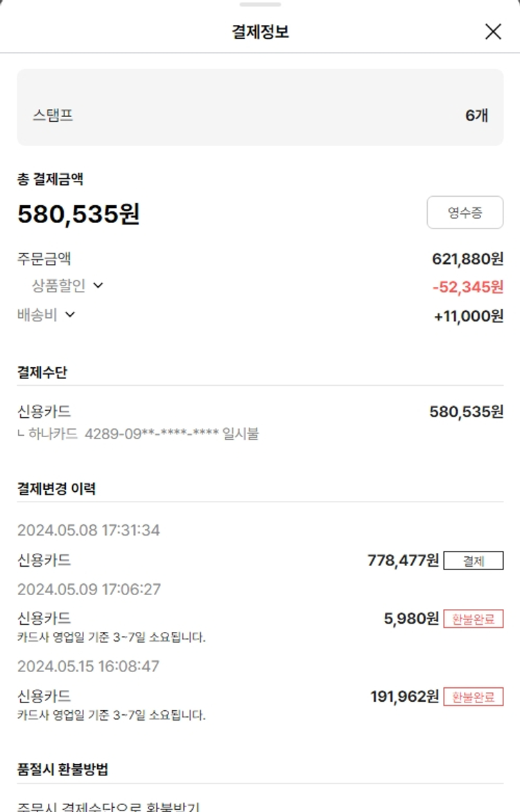The image size is (520, 812).
Task: Select the 2024.05.08 17:31:34 history entry
Action: (x=89, y=531)
